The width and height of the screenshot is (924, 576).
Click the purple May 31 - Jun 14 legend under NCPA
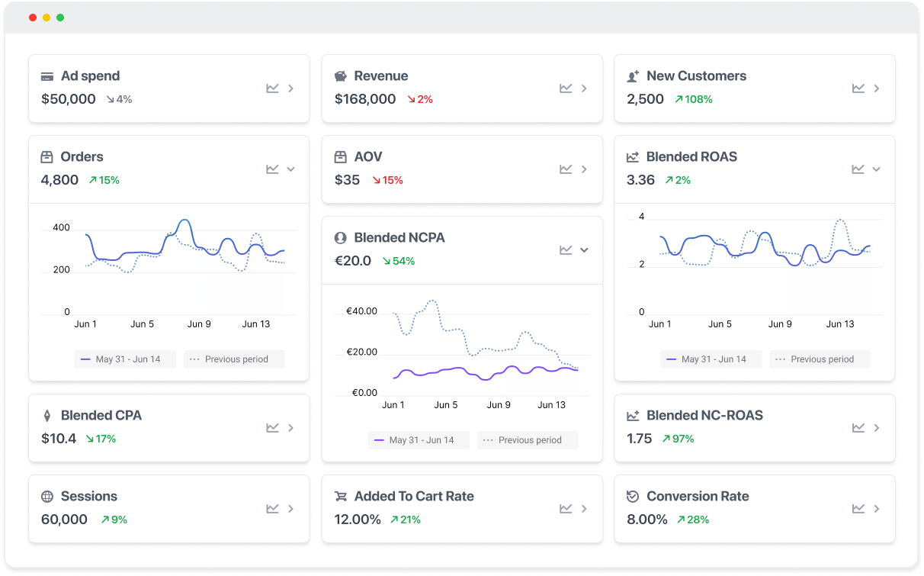419,440
